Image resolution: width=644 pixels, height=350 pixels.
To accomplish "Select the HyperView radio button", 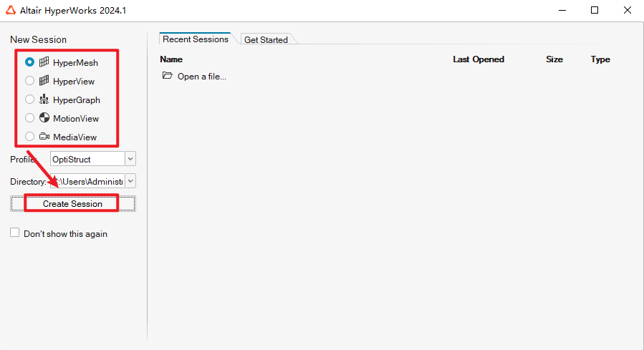I will coord(29,81).
